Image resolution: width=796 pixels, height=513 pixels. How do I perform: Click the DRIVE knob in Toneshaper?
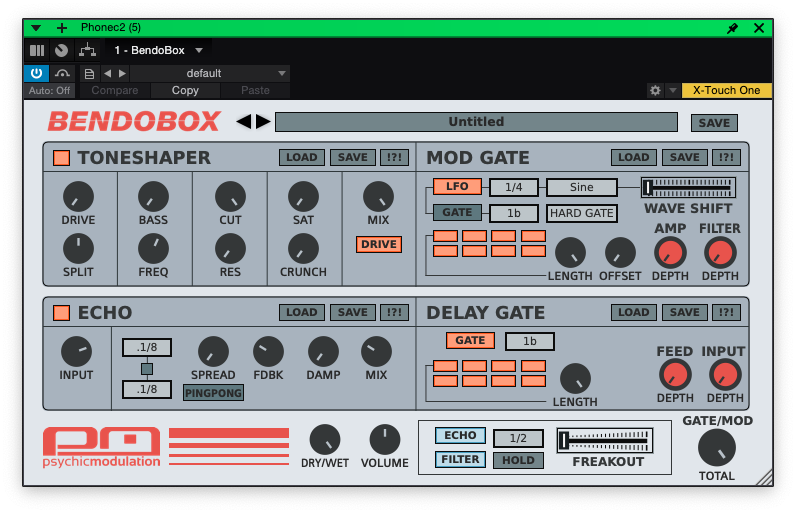pyautogui.click(x=78, y=196)
